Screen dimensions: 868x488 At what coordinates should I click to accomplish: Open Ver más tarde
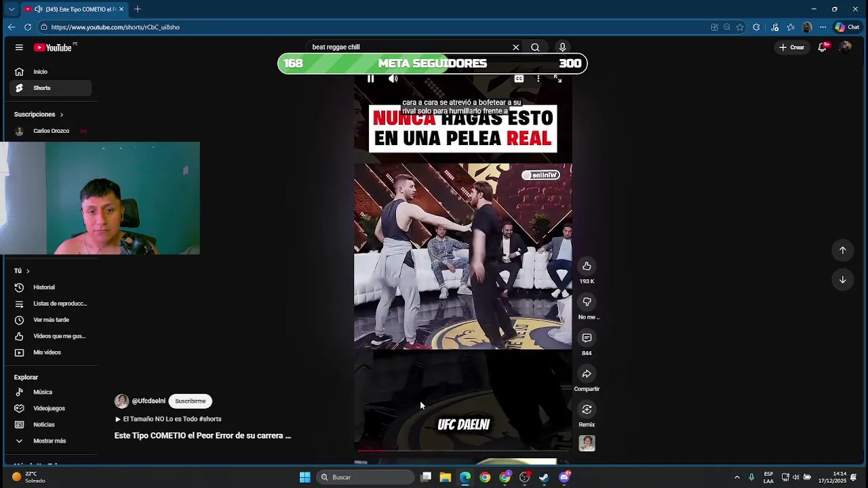tap(51, 320)
